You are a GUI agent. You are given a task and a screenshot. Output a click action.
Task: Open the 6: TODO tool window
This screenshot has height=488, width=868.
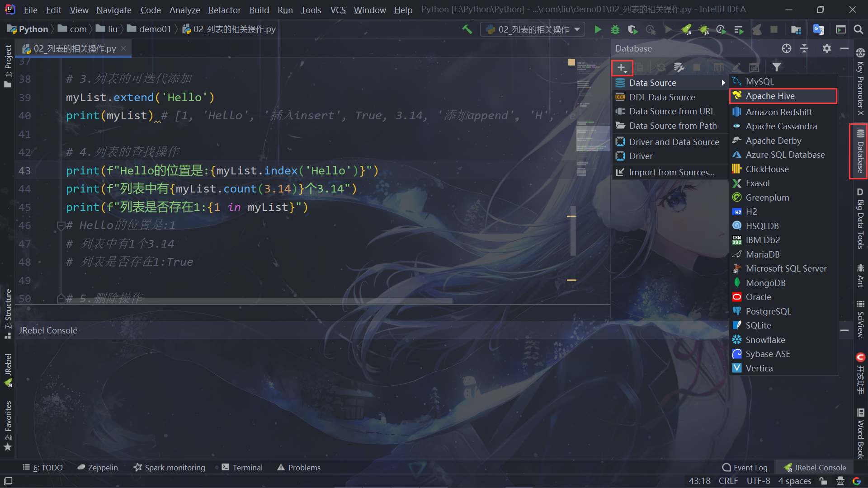coord(43,468)
